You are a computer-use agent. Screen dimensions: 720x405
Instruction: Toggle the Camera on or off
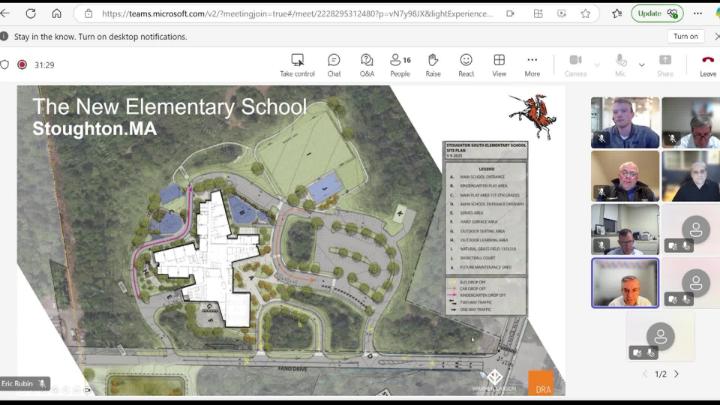click(x=575, y=65)
